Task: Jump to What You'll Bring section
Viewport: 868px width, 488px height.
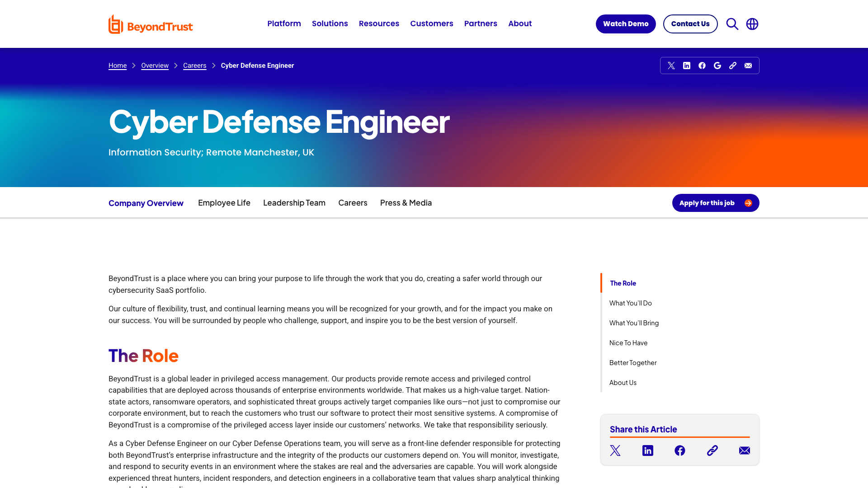Action: coord(634,323)
